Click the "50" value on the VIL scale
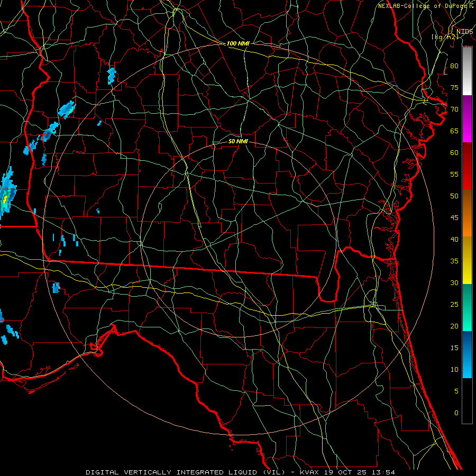476x476 pixels. (454, 196)
